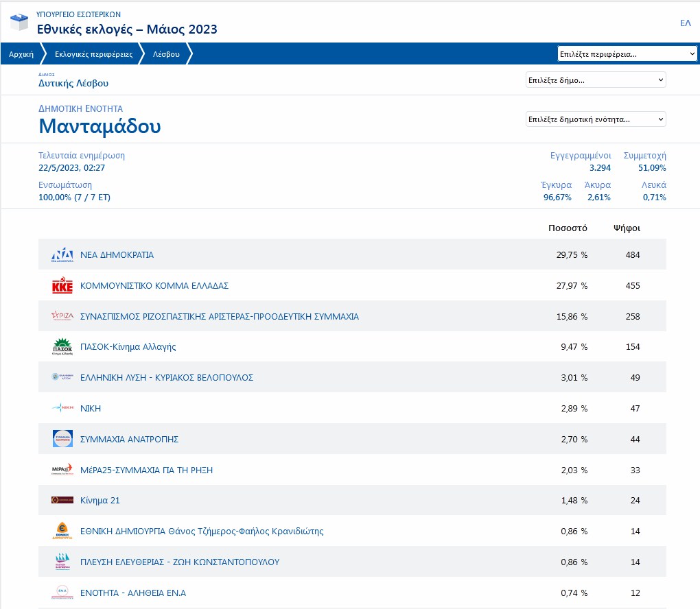This screenshot has height=609, width=700.
Task: Open the 'Επιλέξτε δημοτική ενότητα' dropdown
Action: [x=595, y=119]
